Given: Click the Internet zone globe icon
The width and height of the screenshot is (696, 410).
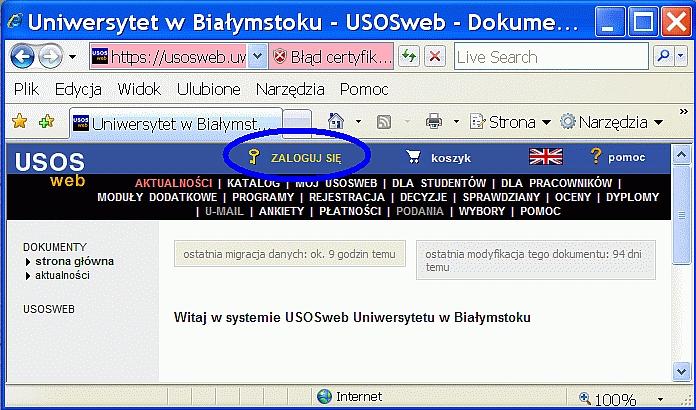Looking at the screenshot, I should pos(324,396).
